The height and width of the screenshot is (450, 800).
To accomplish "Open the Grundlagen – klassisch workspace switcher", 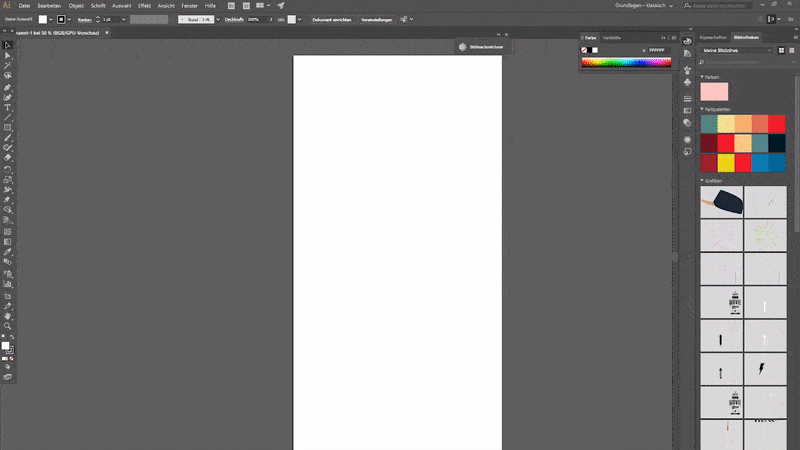I will [x=644, y=6].
